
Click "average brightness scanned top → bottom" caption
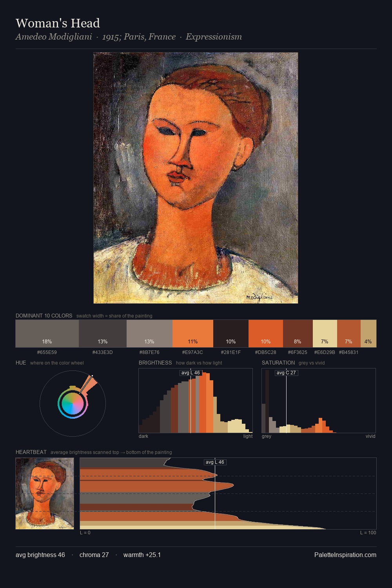click(x=111, y=452)
